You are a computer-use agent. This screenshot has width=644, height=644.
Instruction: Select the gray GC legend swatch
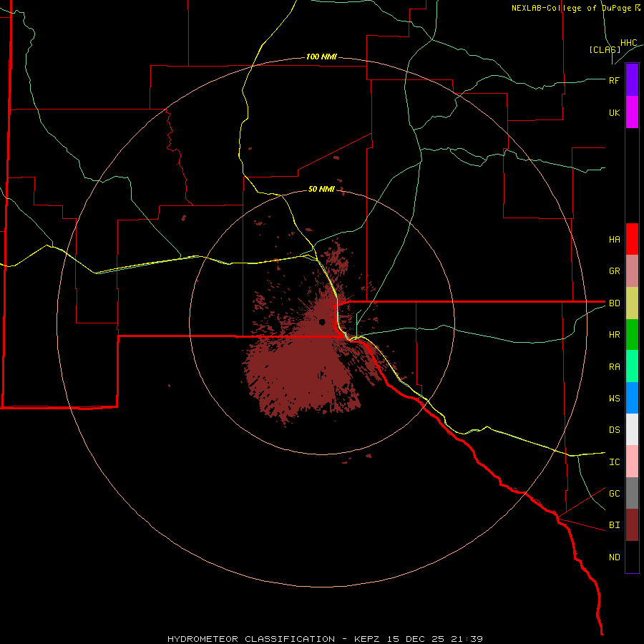632,493
